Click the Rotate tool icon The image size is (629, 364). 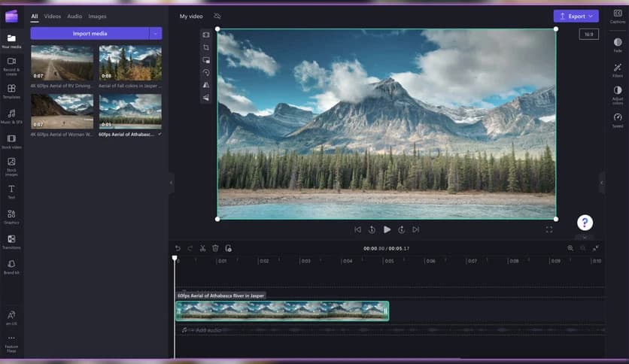(206, 73)
